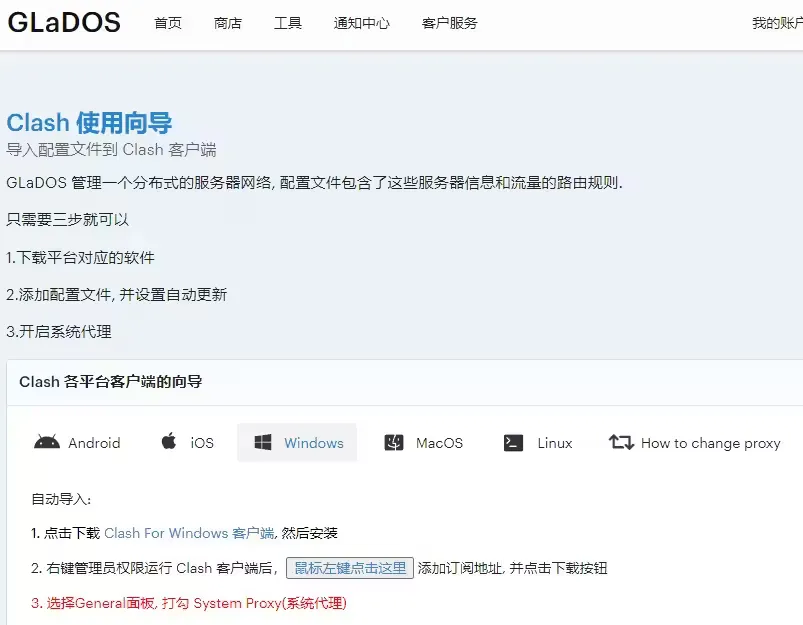
Task: Switch to the Android tab
Action: point(93,443)
